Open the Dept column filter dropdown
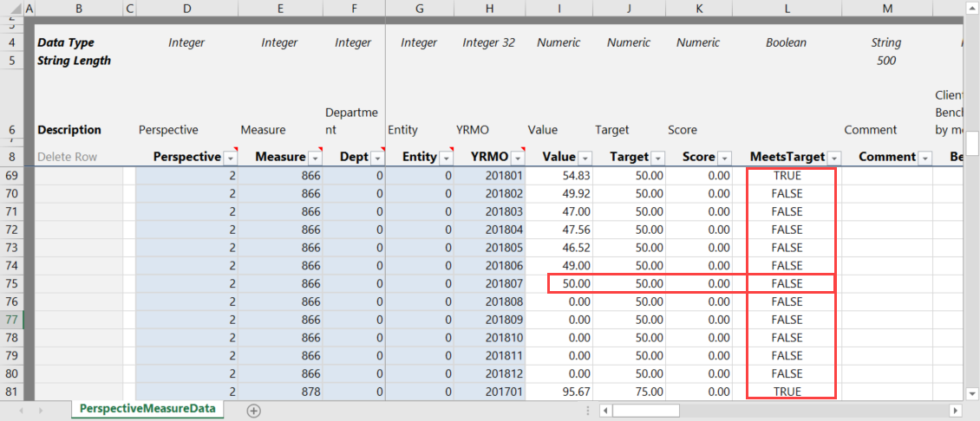980x421 pixels. pyautogui.click(x=377, y=159)
